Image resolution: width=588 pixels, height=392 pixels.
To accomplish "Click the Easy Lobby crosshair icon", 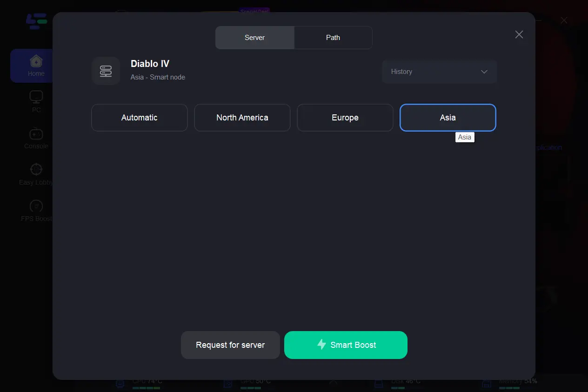I will pos(36,169).
